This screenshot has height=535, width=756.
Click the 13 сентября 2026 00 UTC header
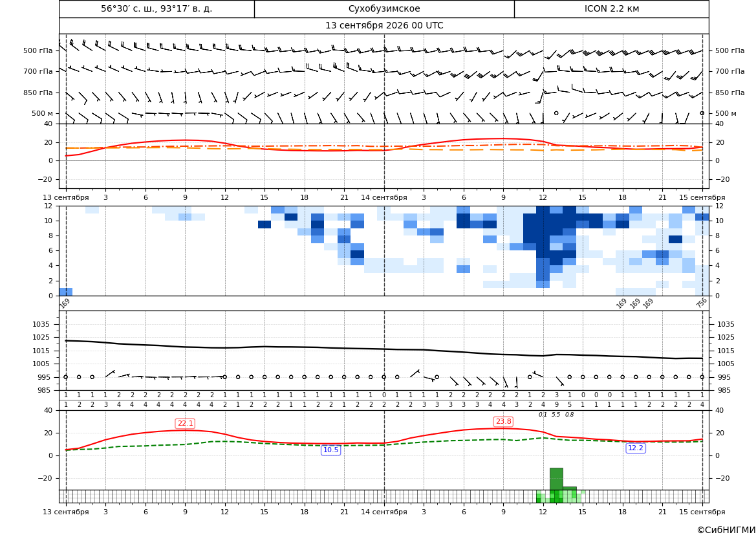[384, 26]
